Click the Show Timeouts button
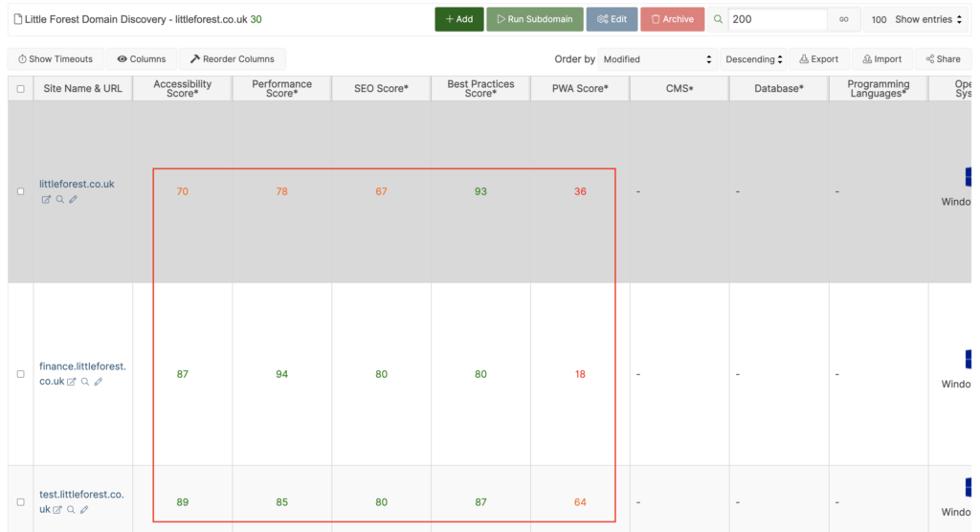980x532 pixels. point(56,58)
